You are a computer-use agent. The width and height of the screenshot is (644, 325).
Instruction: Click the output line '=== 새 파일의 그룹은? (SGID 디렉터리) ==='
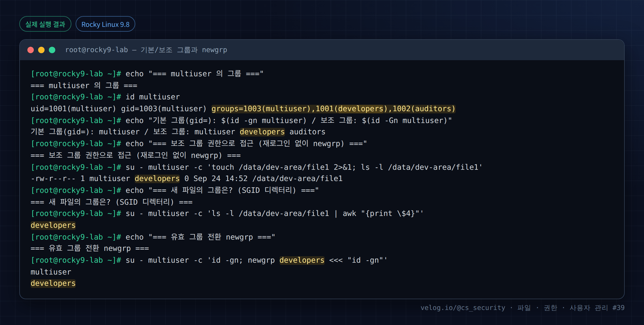[112, 202]
